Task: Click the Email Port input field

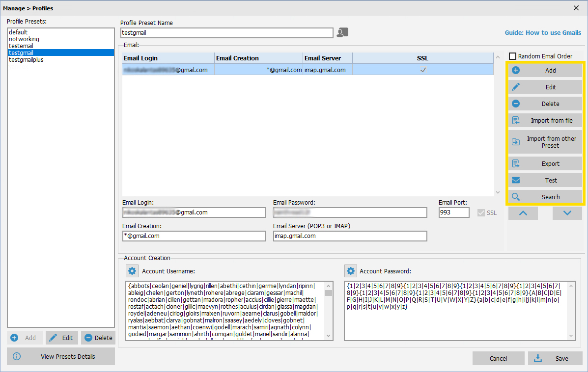Action: pyautogui.click(x=454, y=213)
